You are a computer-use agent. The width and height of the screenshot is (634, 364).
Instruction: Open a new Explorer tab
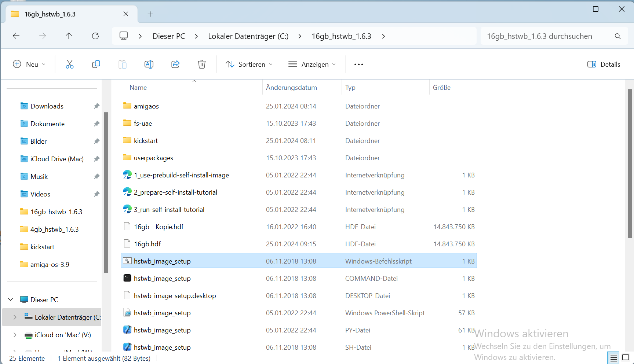click(150, 14)
